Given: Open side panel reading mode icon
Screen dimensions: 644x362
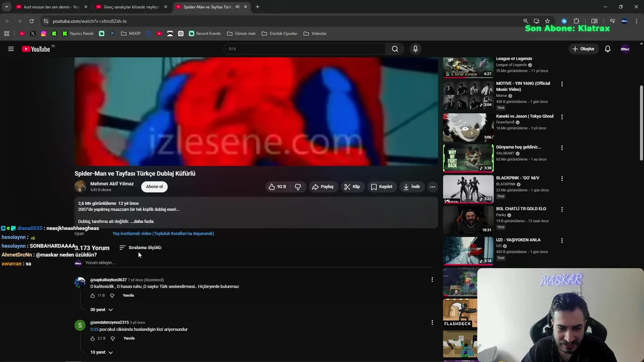Looking at the screenshot, I should point(594,21).
